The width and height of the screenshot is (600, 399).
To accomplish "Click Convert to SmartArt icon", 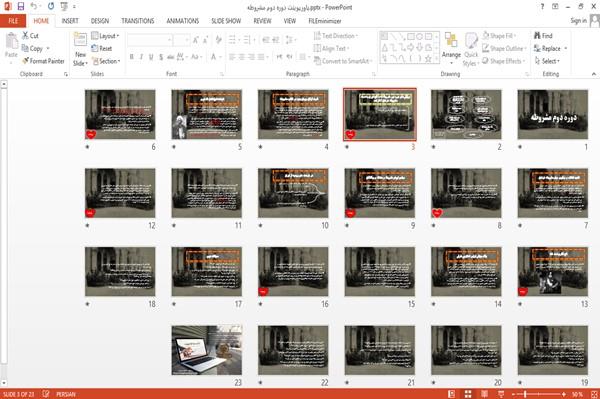I will [x=317, y=61].
